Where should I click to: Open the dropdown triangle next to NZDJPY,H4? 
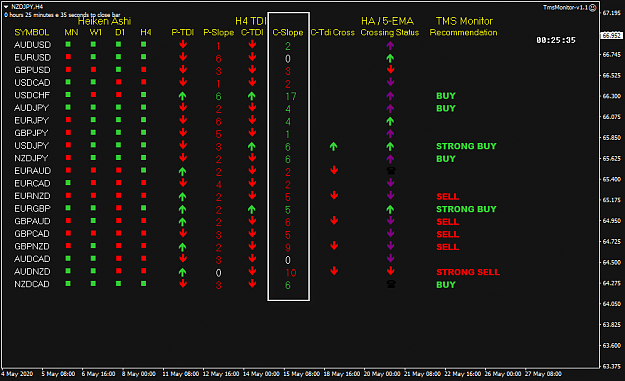6,7
